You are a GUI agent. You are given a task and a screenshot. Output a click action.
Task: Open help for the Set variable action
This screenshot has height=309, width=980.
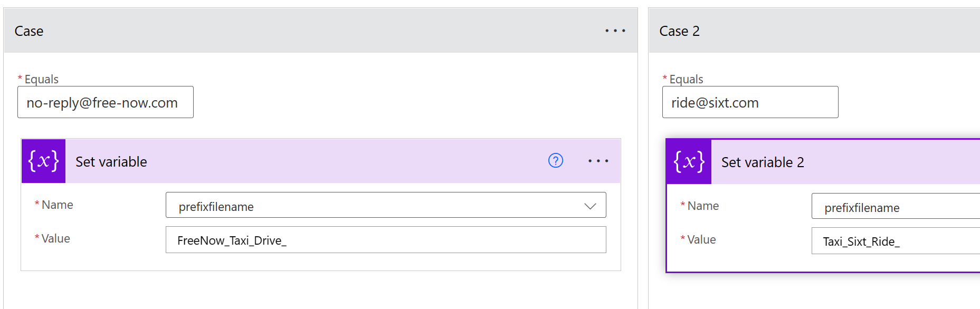tap(556, 160)
